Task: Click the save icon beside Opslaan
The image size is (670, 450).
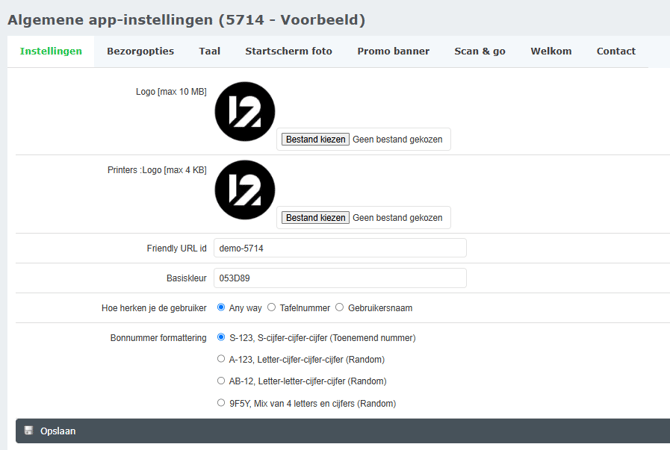Action: pos(29,431)
